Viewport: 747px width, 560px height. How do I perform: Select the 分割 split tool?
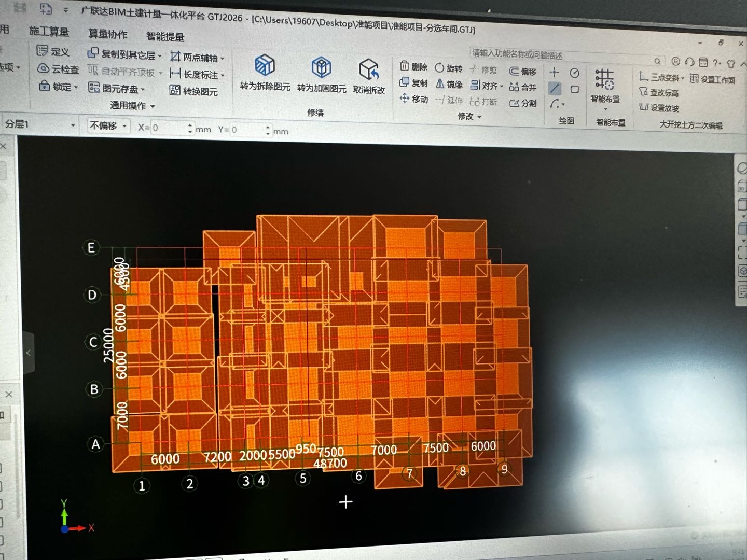[x=523, y=103]
